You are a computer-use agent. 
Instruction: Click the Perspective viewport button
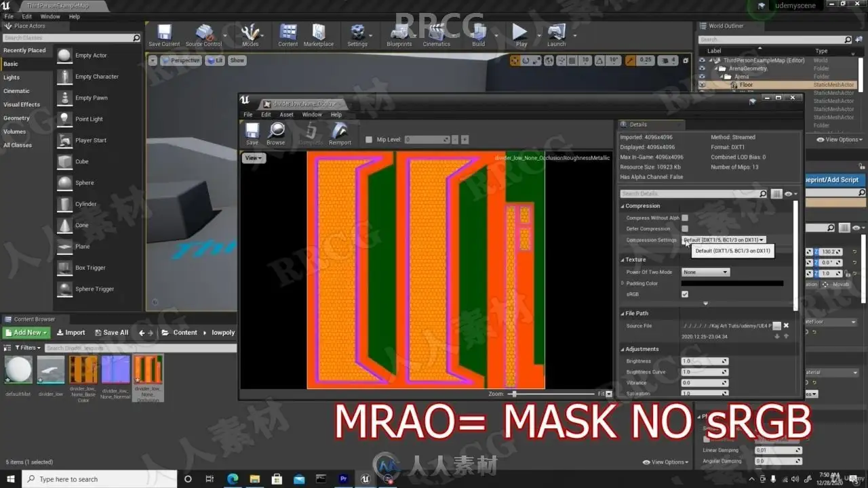pyautogui.click(x=180, y=60)
